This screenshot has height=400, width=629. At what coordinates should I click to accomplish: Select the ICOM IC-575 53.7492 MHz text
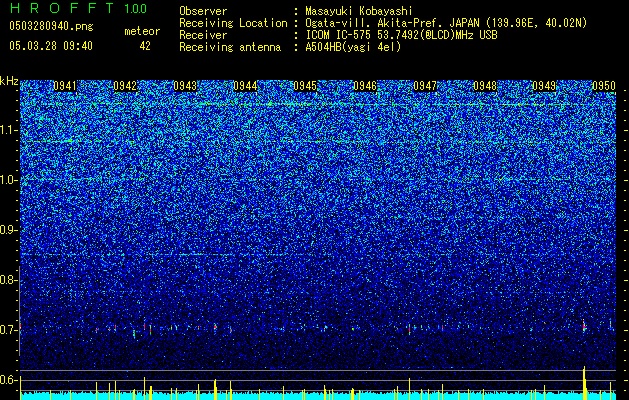pyautogui.click(x=401, y=35)
